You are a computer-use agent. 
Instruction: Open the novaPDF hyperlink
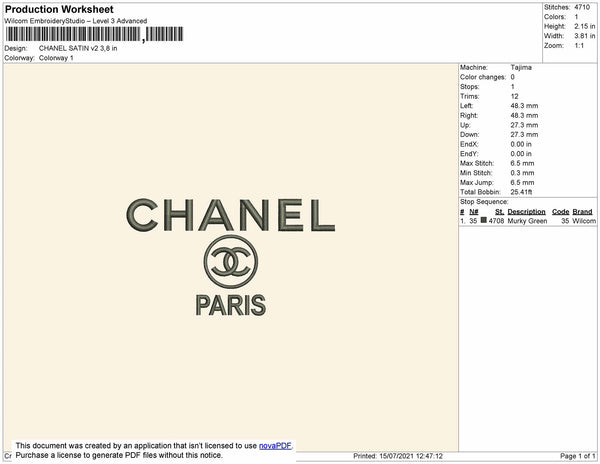click(275, 446)
